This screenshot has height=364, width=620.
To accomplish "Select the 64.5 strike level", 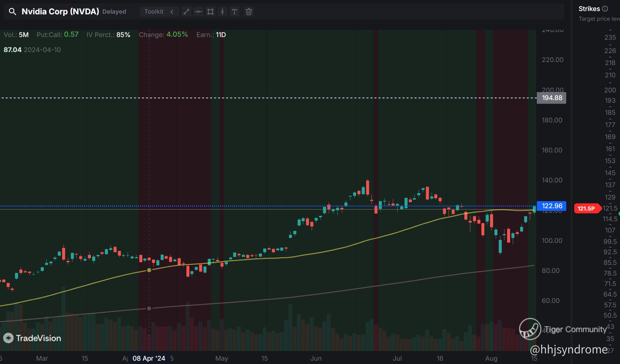I will point(610,294).
